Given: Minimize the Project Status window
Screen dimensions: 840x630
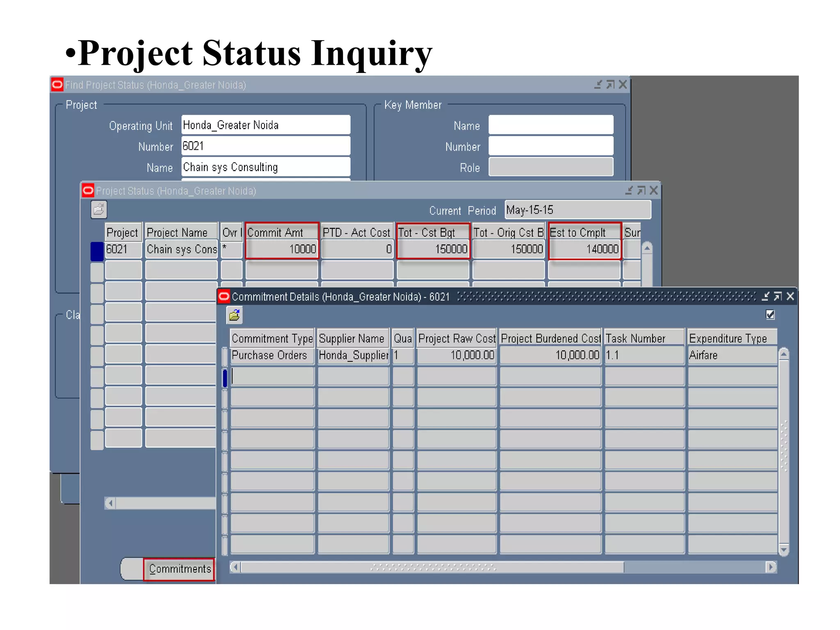Looking at the screenshot, I should 629,190.
